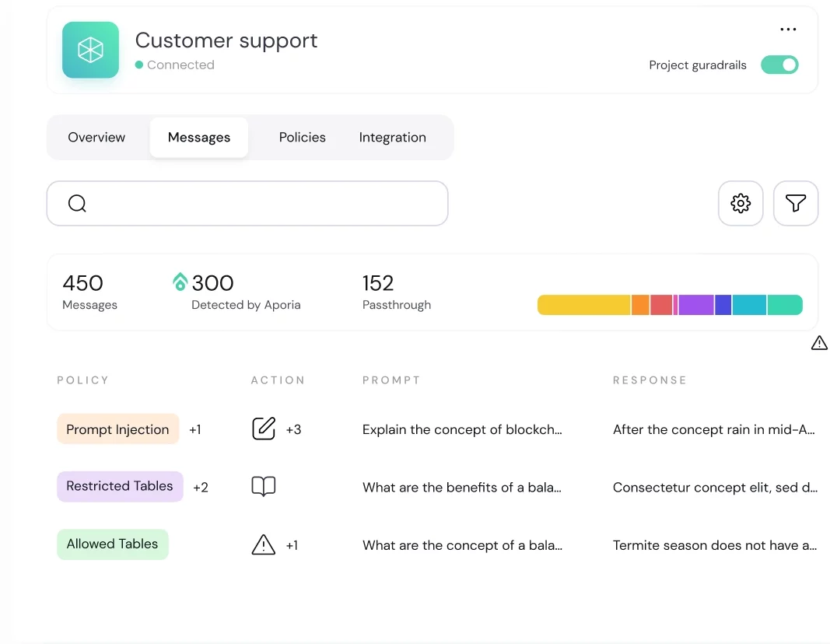This screenshot has width=830, height=644.
Task: Click the PROMPT column header
Action: click(x=391, y=380)
